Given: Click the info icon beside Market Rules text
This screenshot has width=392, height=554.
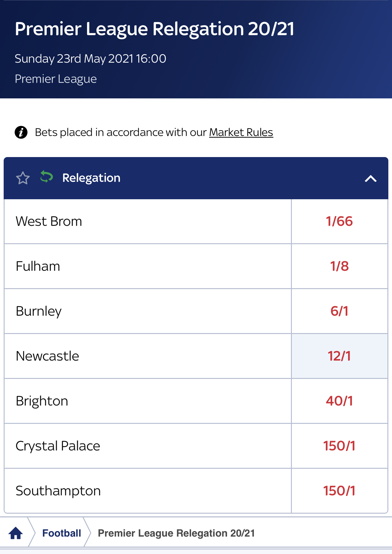Looking at the screenshot, I should [x=21, y=132].
